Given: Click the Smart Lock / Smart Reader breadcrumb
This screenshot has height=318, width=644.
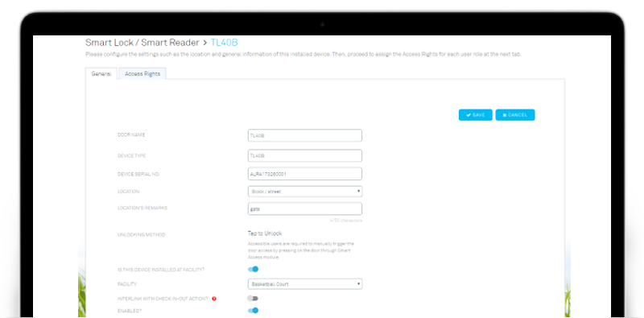Looking at the screenshot, I should (x=142, y=43).
